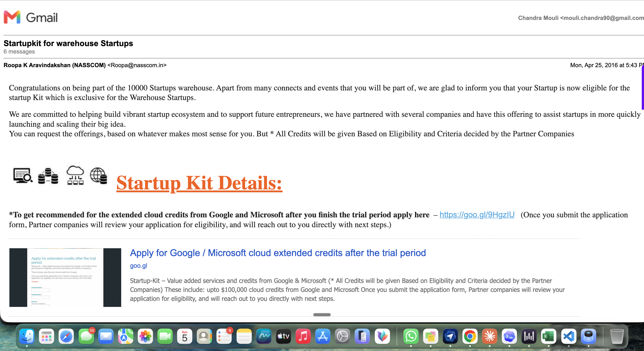Viewport: 644px width, 351px height.
Task: Click the application form preview thumbnail
Action: (x=65, y=277)
